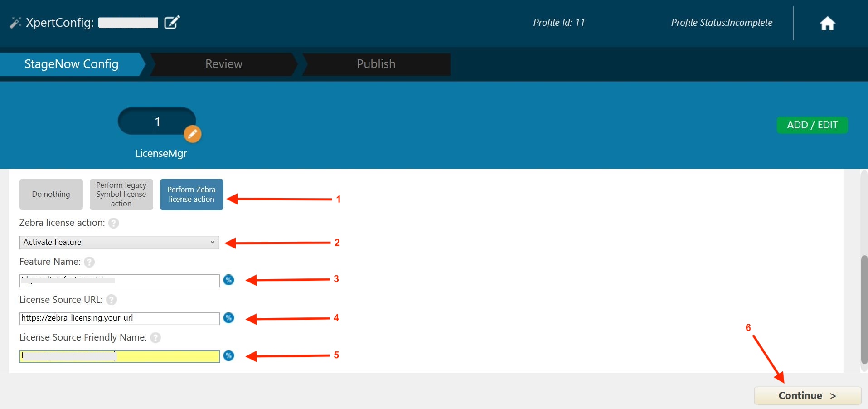Click the orange pencil badge on LicenseMgr
868x409 pixels.
coord(192,134)
